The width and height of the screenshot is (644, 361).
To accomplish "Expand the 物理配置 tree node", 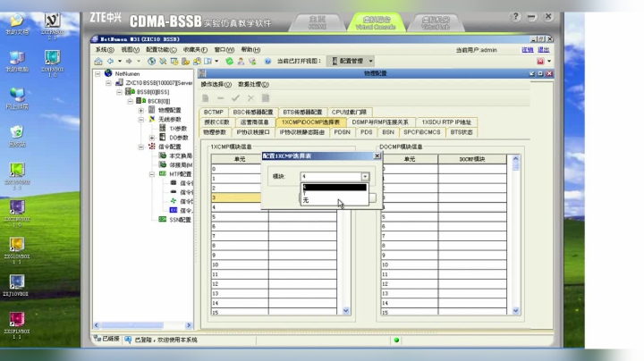I will 141,110.
